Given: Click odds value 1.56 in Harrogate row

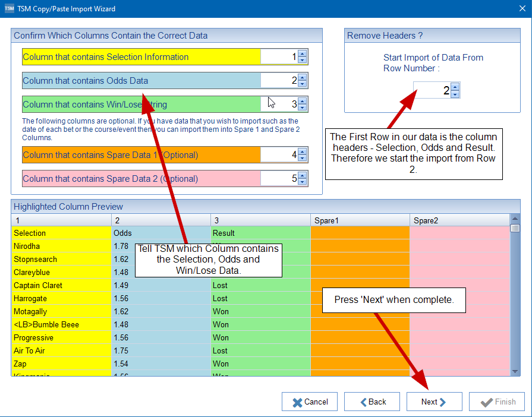Looking at the screenshot, I should click(161, 298).
